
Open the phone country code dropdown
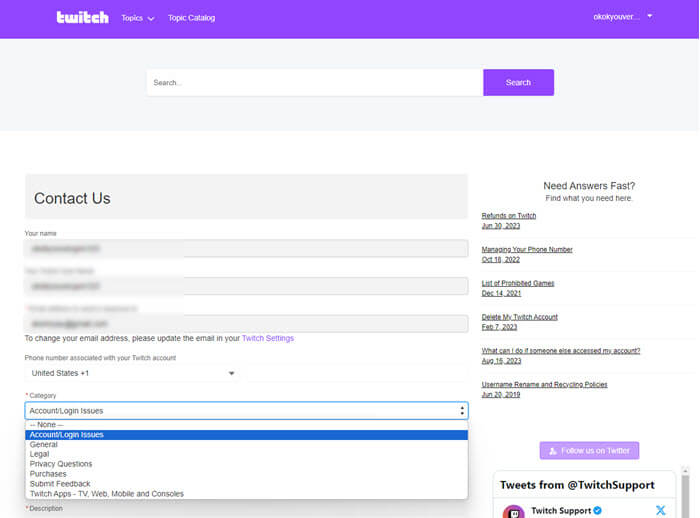coord(132,373)
